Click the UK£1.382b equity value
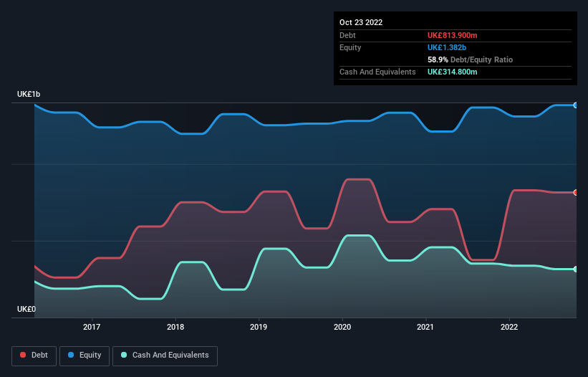 tap(447, 47)
